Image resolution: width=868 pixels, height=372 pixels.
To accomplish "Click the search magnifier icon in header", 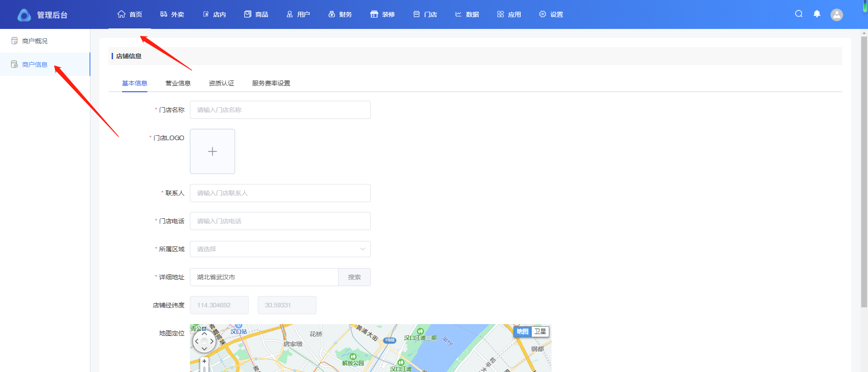I will pyautogui.click(x=799, y=14).
